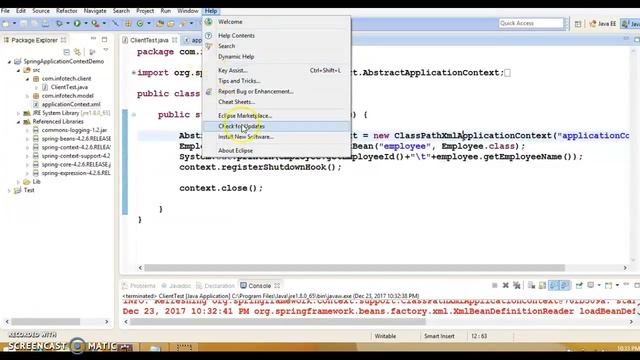This screenshot has width=640, height=360.
Task: Click the Open Perspective icon
Action: click(578, 24)
